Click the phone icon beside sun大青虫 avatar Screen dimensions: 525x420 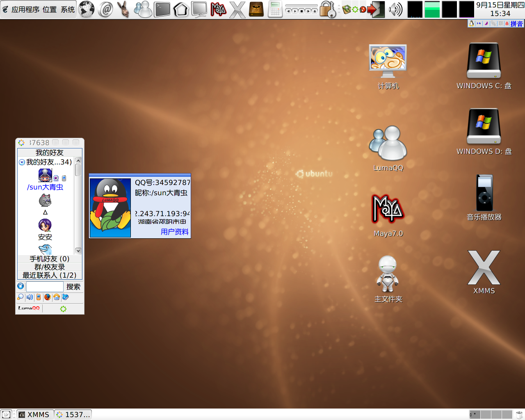coord(64,178)
